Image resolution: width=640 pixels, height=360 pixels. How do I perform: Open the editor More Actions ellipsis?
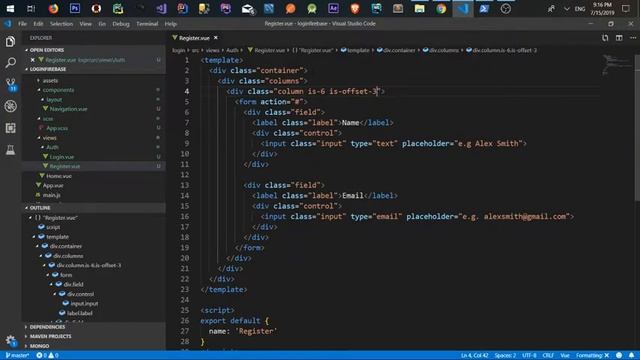click(633, 38)
